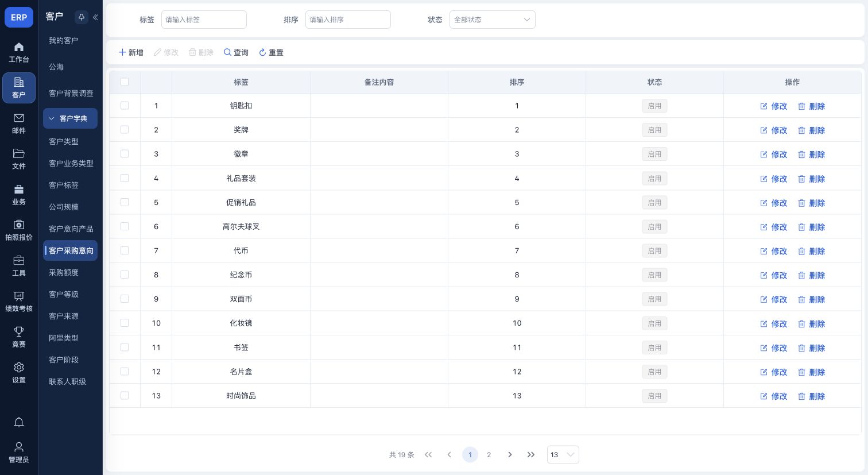The width and height of the screenshot is (868, 475).
Task: Check the checkbox for 纪念币 row
Action: (125, 275)
